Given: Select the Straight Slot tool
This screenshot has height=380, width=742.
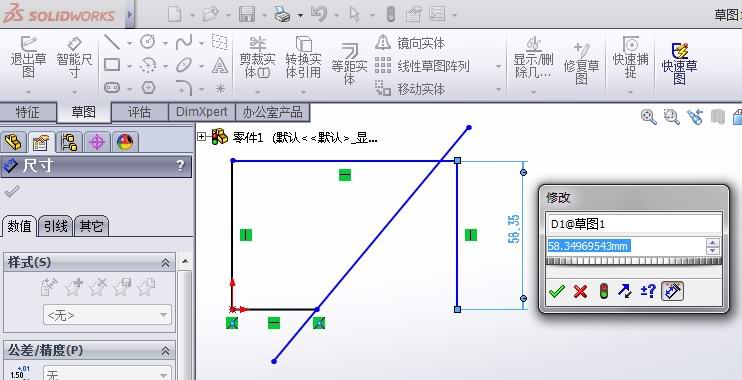Looking at the screenshot, I should coord(112,88).
